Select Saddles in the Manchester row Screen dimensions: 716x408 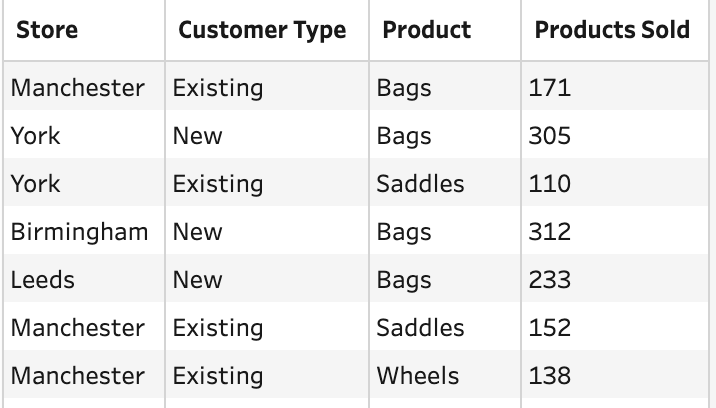[420, 328]
